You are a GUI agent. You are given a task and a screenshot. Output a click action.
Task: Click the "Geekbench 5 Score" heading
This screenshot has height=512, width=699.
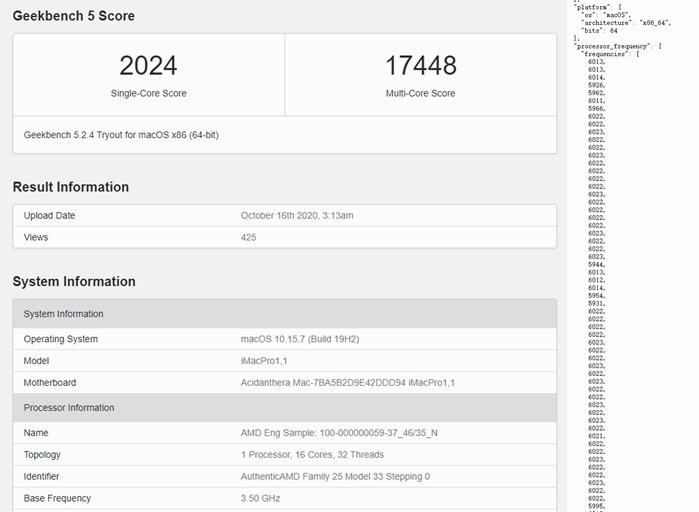tap(74, 16)
